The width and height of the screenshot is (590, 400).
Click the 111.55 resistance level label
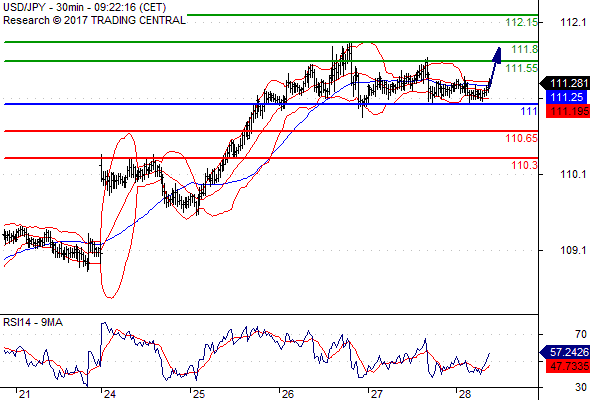pyautogui.click(x=521, y=68)
